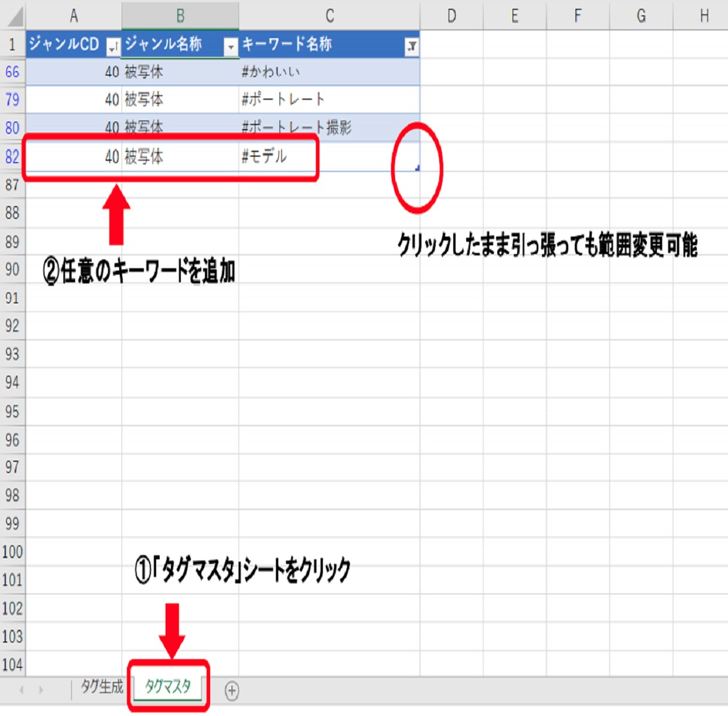The width and height of the screenshot is (728, 716).
Task: Click next sheet navigation arrow
Action: [x=41, y=690]
